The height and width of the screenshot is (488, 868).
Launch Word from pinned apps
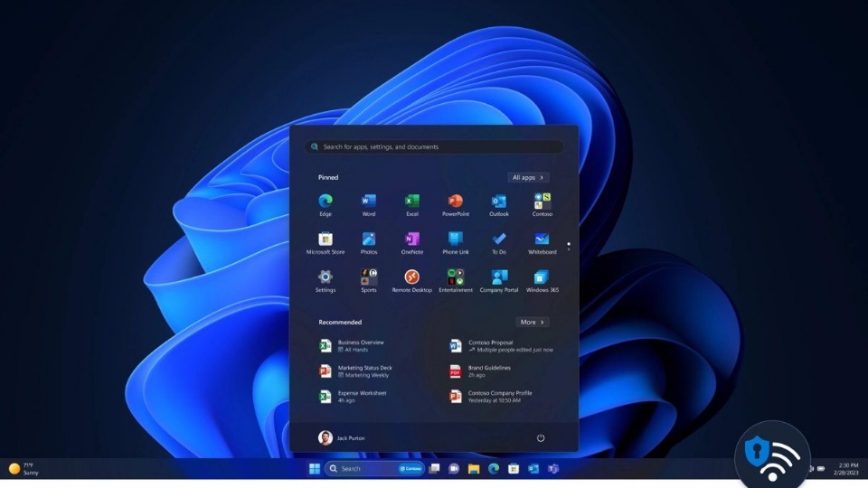click(x=369, y=205)
